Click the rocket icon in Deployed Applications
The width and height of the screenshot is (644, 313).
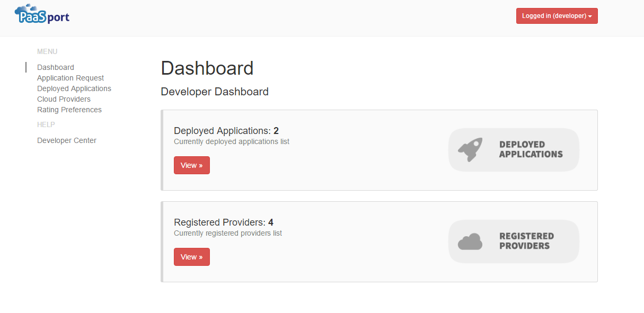point(471,150)
